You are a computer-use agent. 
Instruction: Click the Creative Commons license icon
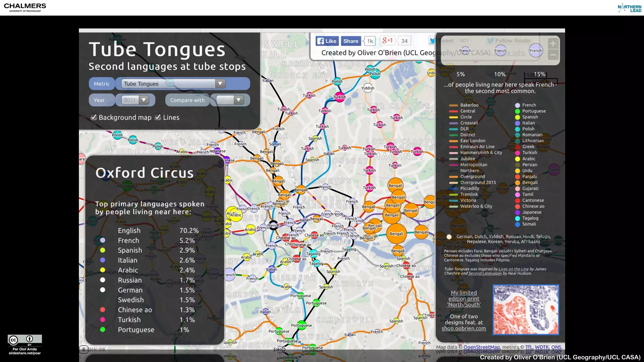coord(25,340)
